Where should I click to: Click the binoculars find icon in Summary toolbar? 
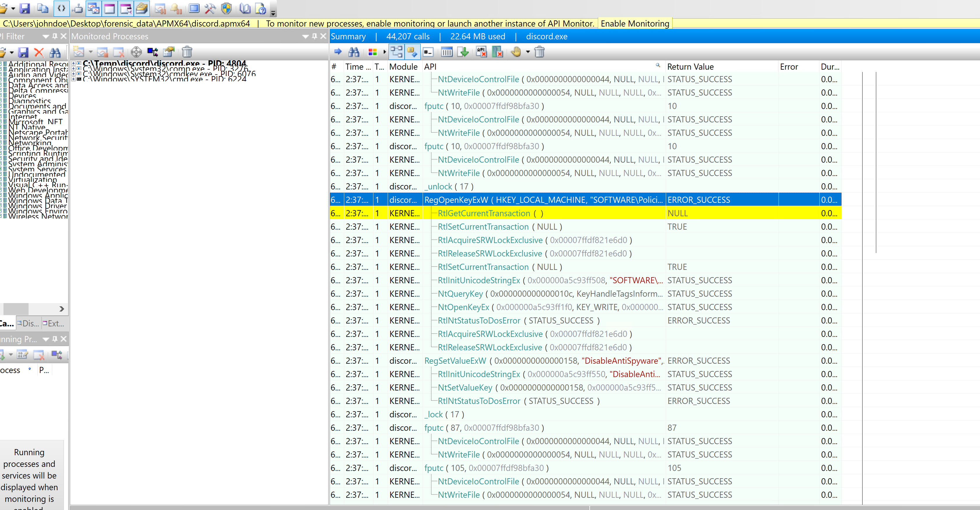[x=354, y=52]
